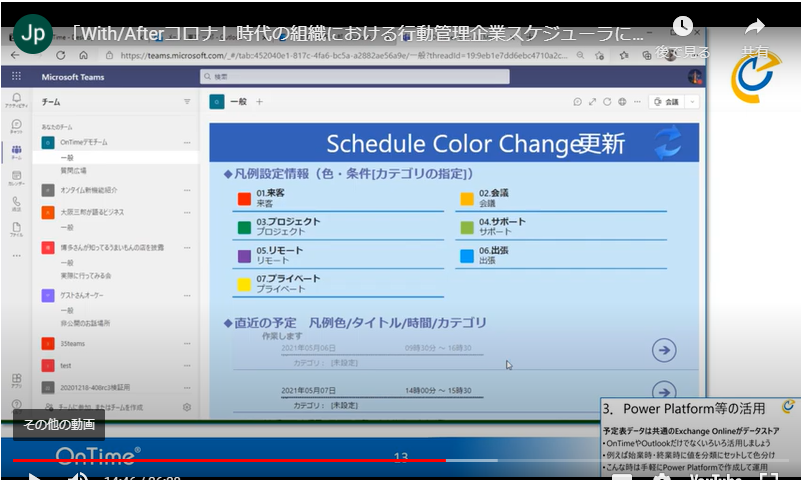Open the 会議 dropdown arrow
This screenshot has height=480, width=801.
(692, 102)
